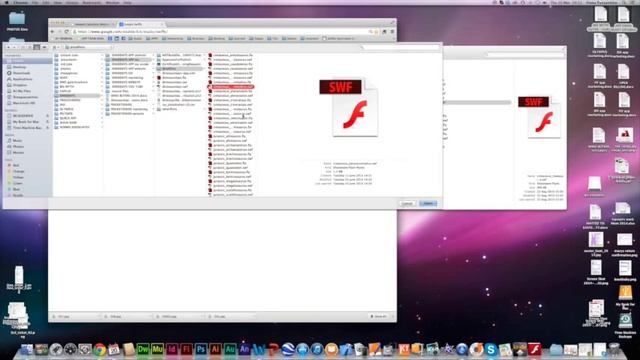Open the Chrome hamburger menu

coord(392,31)
